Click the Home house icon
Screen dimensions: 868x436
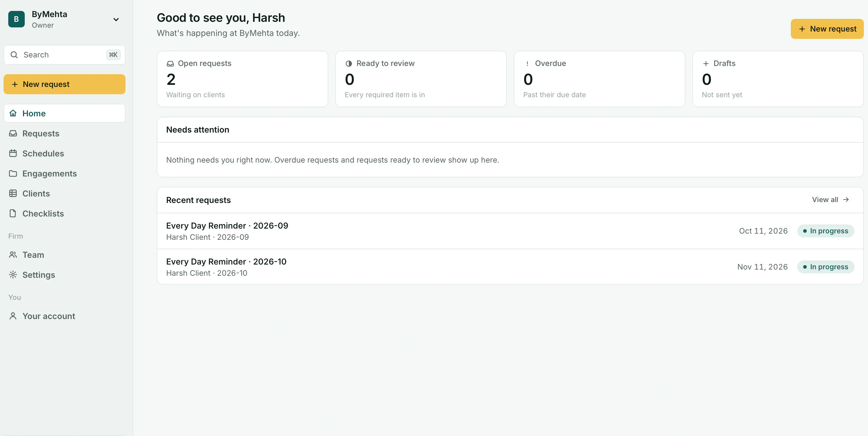pos(13,113)
